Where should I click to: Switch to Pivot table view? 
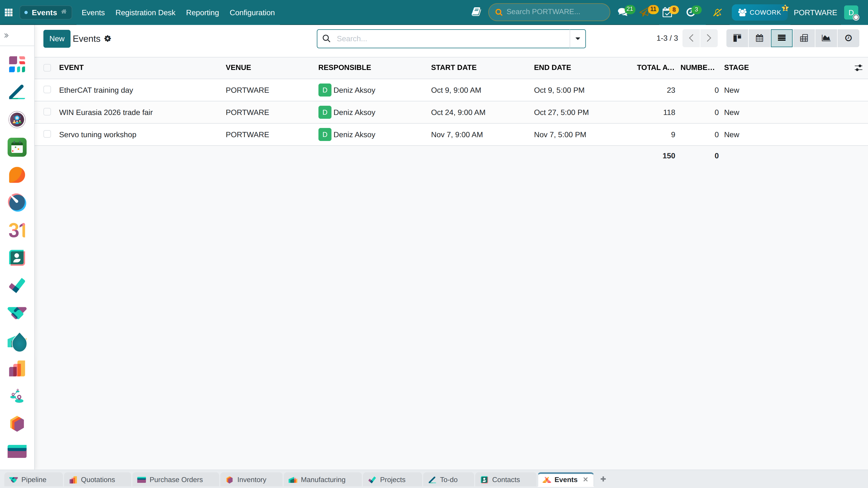click(804, 38)
